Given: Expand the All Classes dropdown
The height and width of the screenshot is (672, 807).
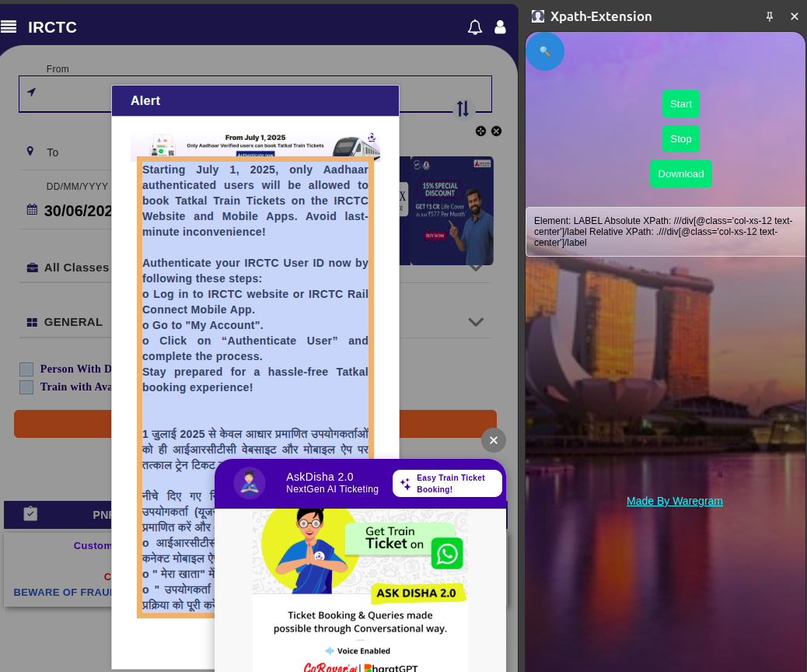Looking at the screenshot, I should point(475,267).
